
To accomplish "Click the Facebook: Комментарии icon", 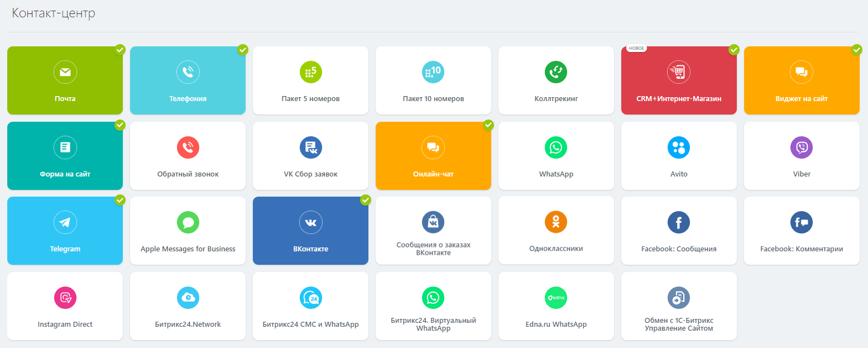I will point(802,222).
